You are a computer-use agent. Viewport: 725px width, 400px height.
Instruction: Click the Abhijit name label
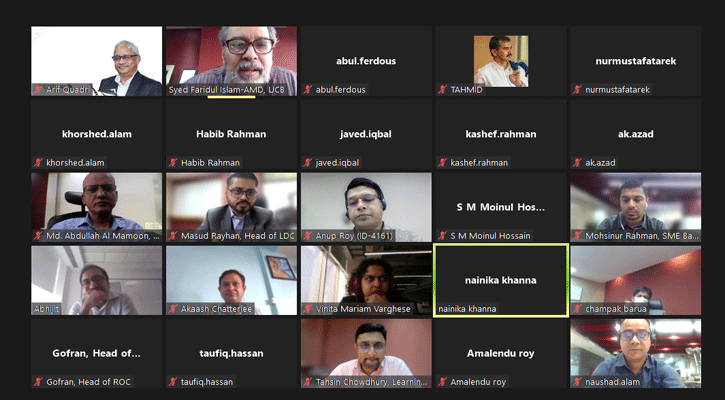pyautogui.click(x=46, y=309)
